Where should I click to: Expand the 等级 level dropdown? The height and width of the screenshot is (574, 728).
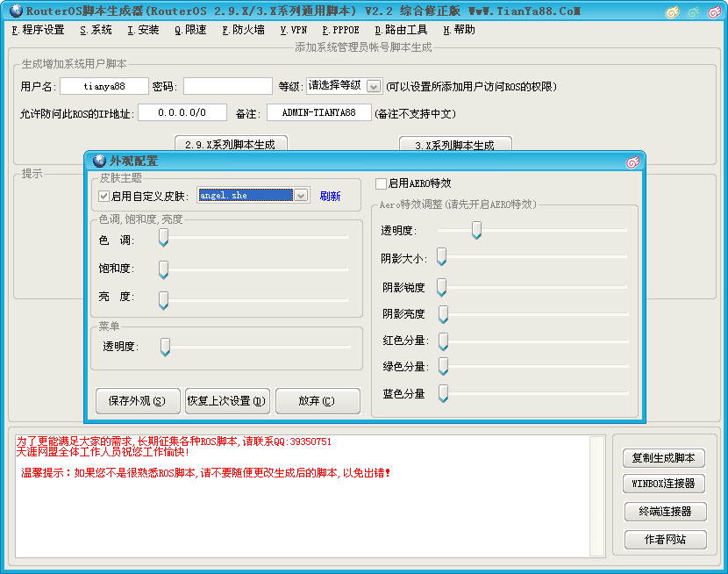374,86
